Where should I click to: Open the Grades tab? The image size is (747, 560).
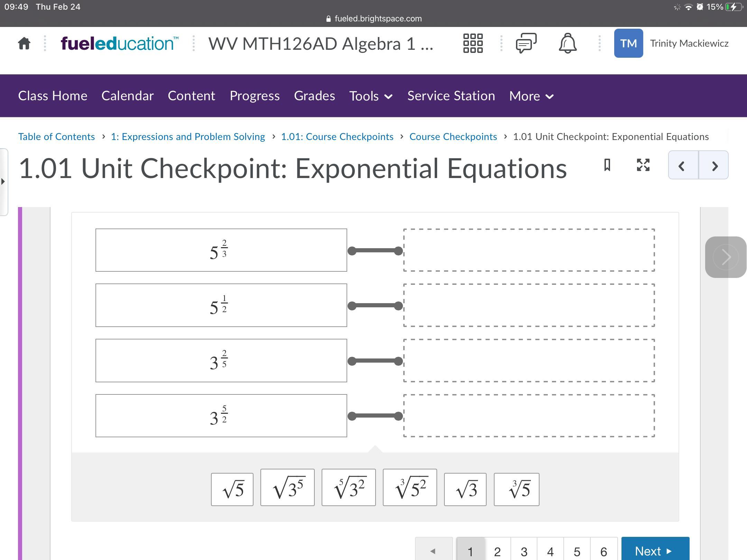[x=314, y=96]
